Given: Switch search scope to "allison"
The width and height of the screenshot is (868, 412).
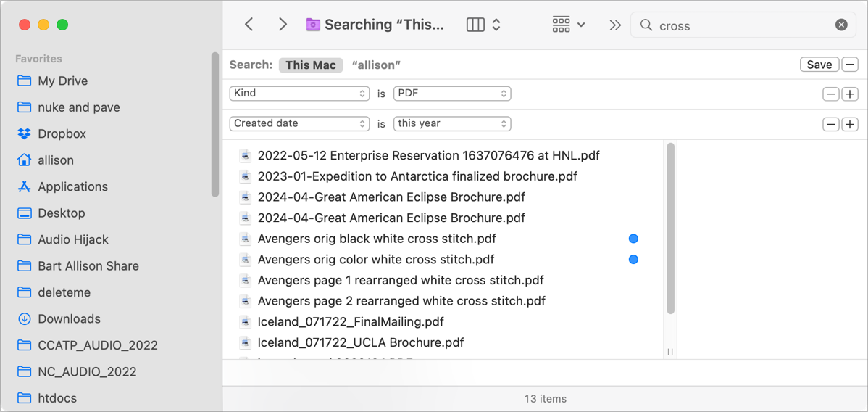Looking at the screenshot, I should tap(376, 65).
